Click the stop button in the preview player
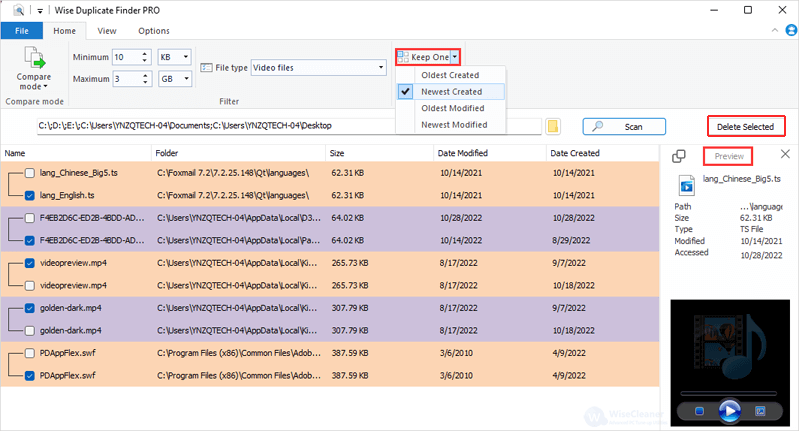Image resolution: width=799 pixels, height=431 pixels. click(x=700, y=411)
